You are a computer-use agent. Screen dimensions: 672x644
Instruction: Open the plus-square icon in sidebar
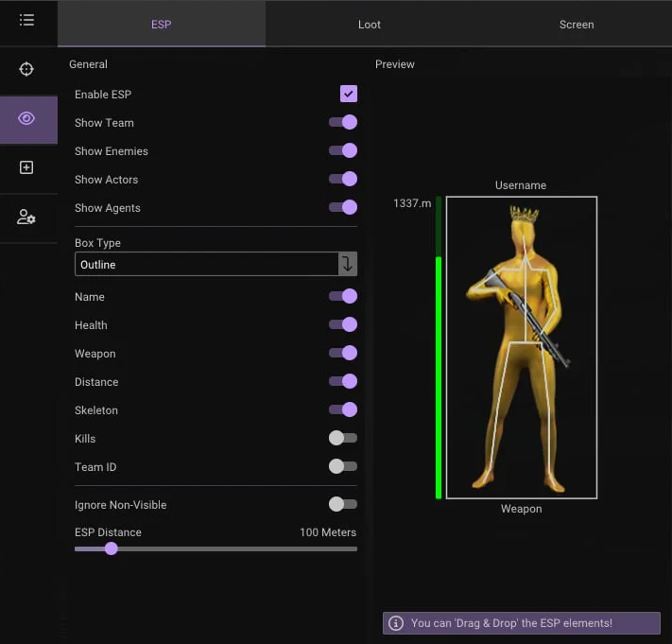26,167
